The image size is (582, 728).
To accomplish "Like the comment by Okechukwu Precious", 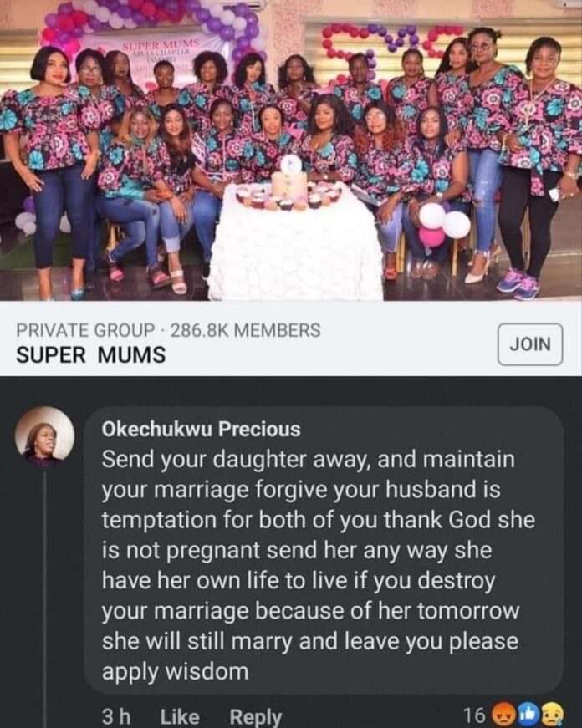I will pos(179,716).
